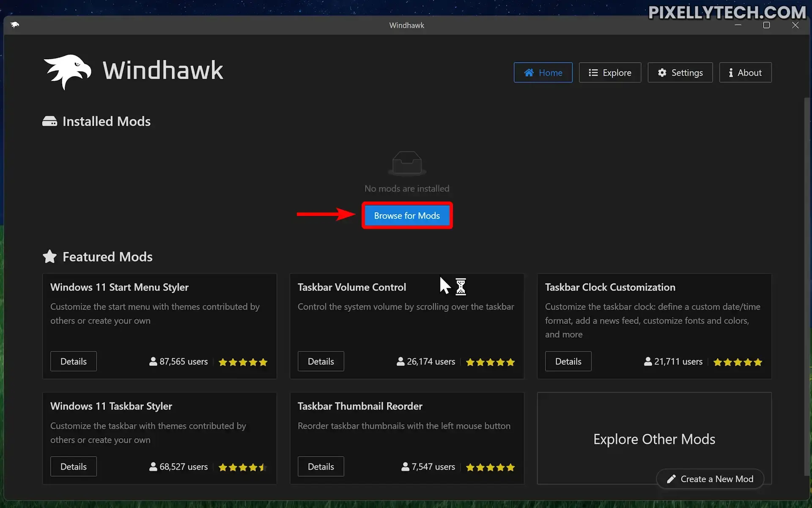
Task: Click the vertical scrollbar on the right
Action: coord(807,286)
